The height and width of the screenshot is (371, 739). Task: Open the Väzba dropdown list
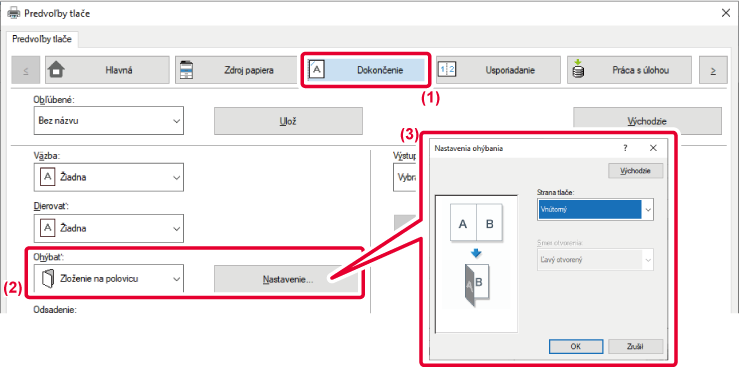point(109,178)
